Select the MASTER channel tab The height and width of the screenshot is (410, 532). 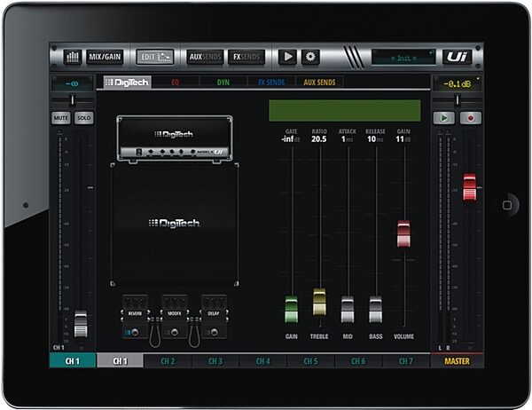pos(457,360)
